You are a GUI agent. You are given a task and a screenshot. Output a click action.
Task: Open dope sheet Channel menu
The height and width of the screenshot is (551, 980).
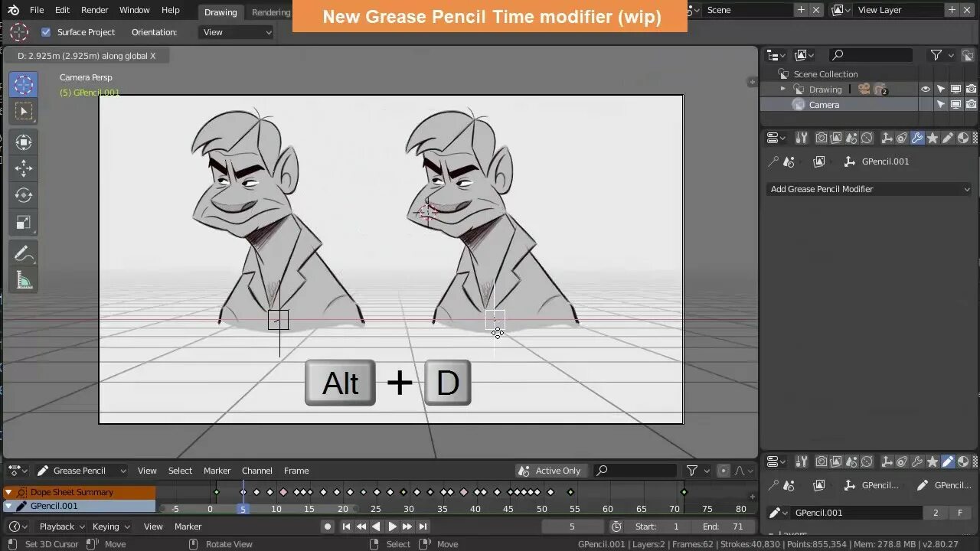click(x=257, y=471)
